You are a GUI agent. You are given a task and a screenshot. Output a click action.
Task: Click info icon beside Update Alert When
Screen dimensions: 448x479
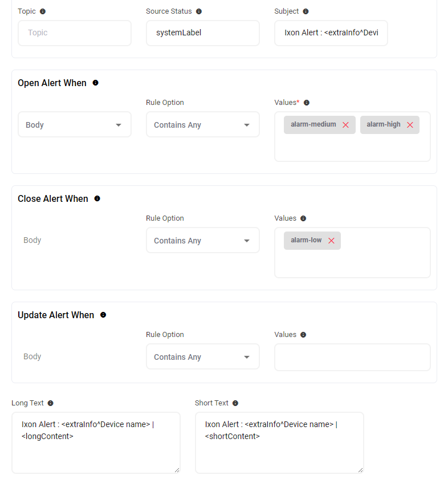click(103, 315)
